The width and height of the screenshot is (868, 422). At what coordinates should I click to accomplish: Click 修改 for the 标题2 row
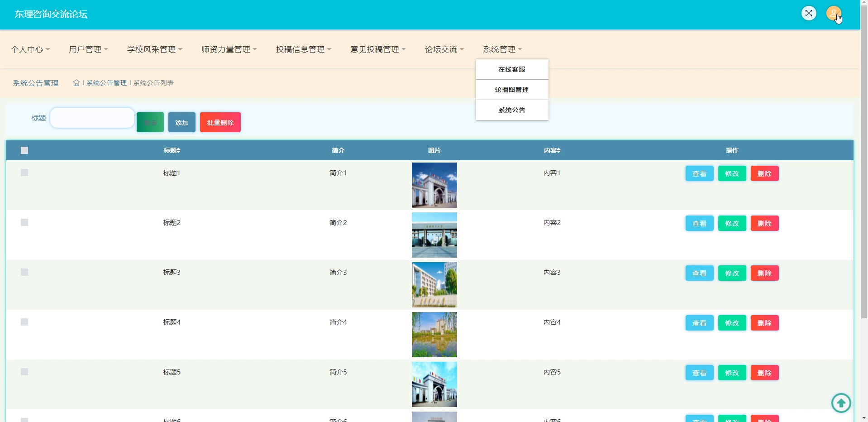pos(732,223)
